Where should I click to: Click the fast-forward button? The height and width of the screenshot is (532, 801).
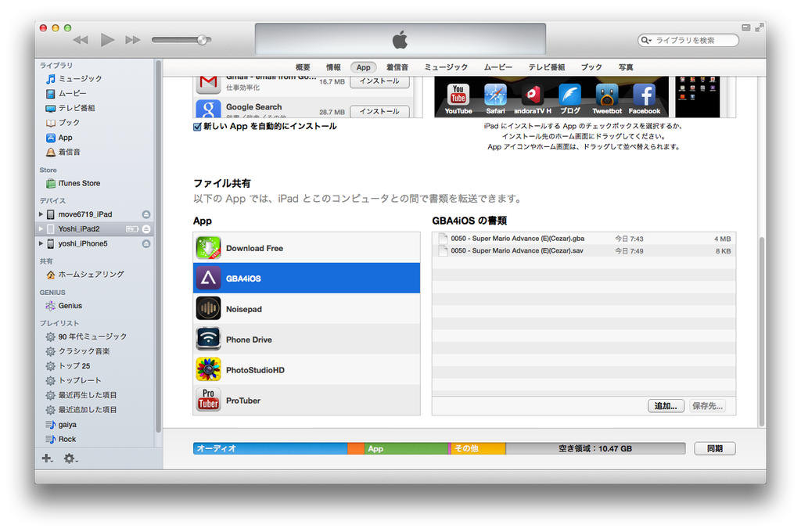point(133,40)
